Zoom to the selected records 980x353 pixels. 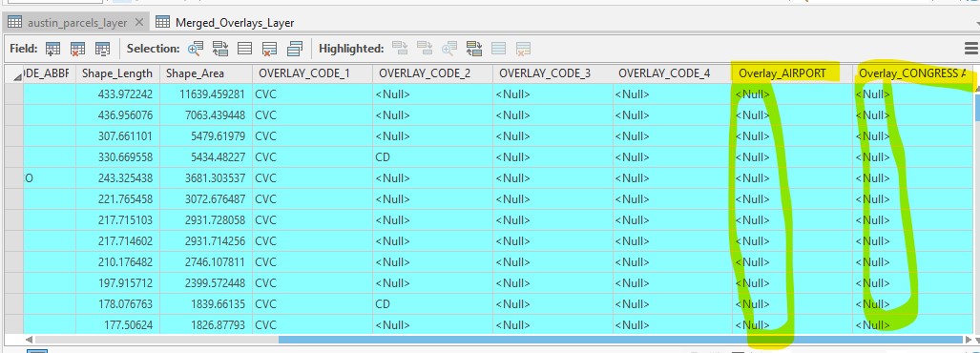(x=196, y=49)
